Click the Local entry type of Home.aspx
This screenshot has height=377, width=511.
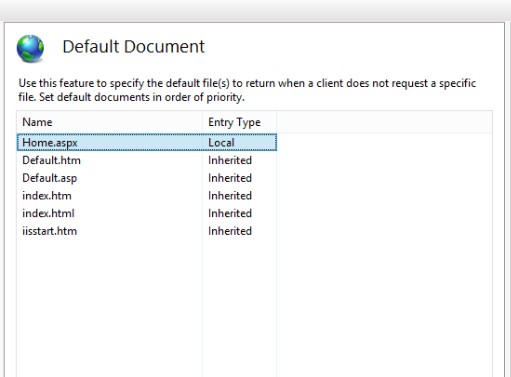click(x=221, y=143)
